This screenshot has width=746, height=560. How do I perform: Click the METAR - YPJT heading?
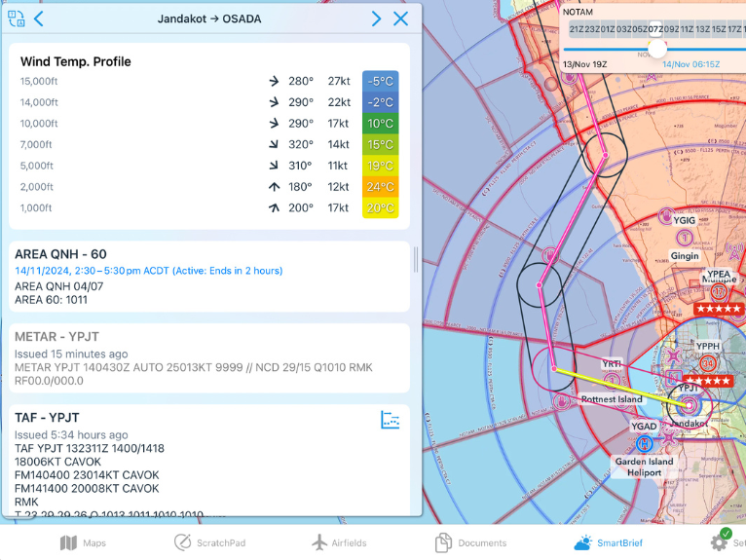click(56, 337)
